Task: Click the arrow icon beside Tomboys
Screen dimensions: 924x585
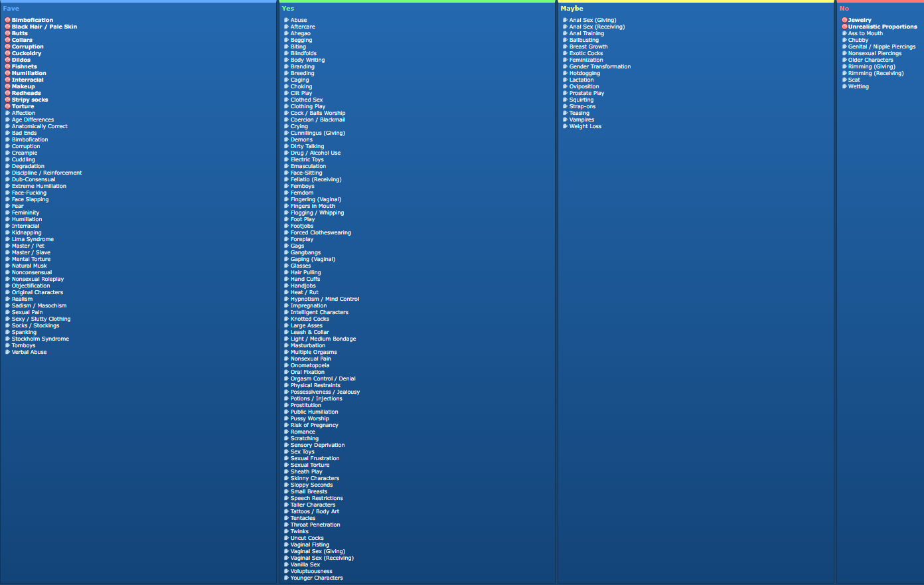Action: pos(8,345)
